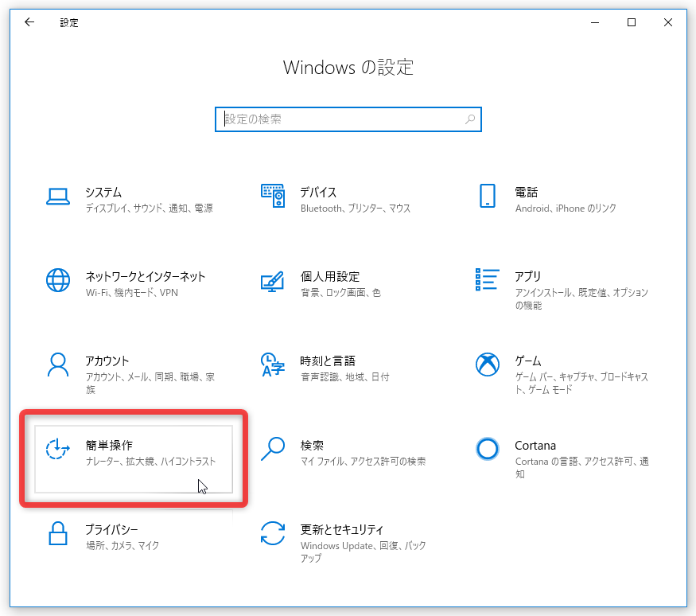Open the ネットワークとインターネット globe icon

click(x=58, y=280)
